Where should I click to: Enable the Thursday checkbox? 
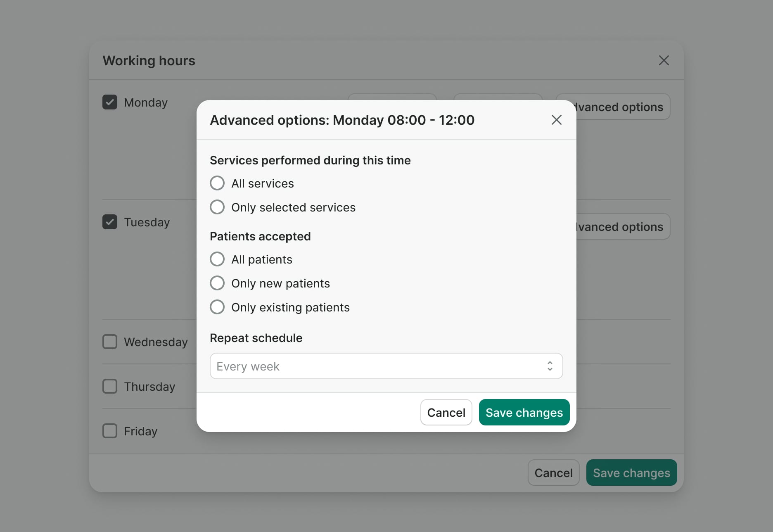[110, 386]
